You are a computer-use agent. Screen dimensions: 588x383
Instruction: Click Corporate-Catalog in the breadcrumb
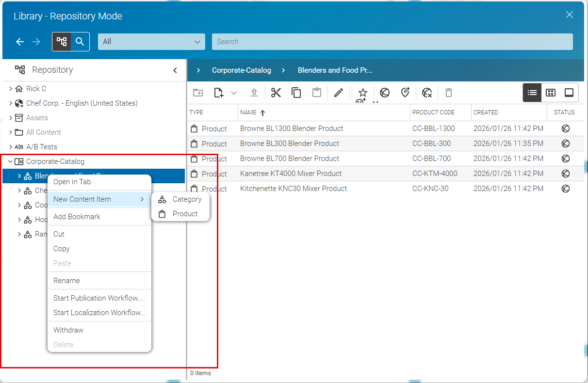(242, 70)
